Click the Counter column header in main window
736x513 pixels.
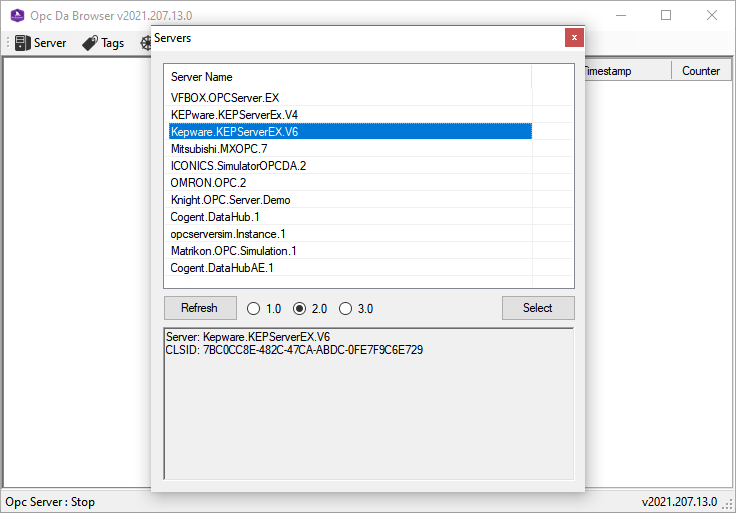(x=701, y=71)
